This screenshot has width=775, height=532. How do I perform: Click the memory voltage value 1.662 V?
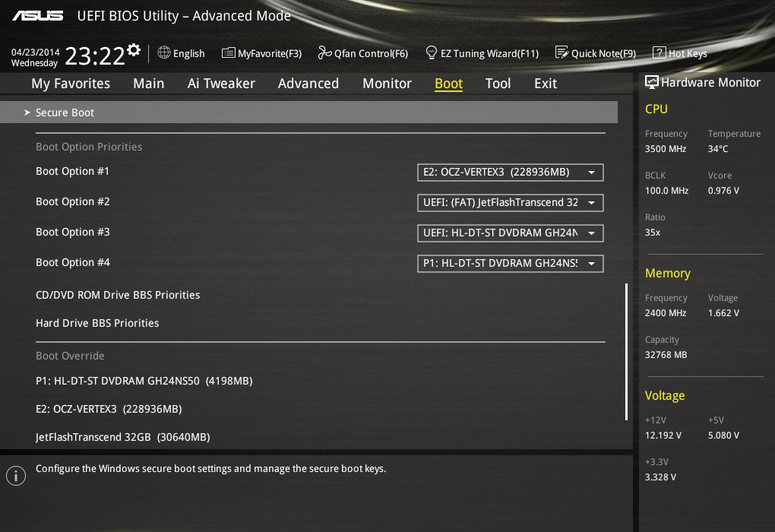tap(723, 313)
